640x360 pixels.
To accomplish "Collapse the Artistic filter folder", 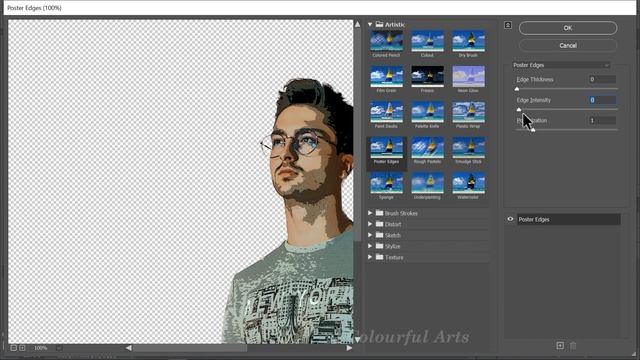I will (x=370, y=24).
